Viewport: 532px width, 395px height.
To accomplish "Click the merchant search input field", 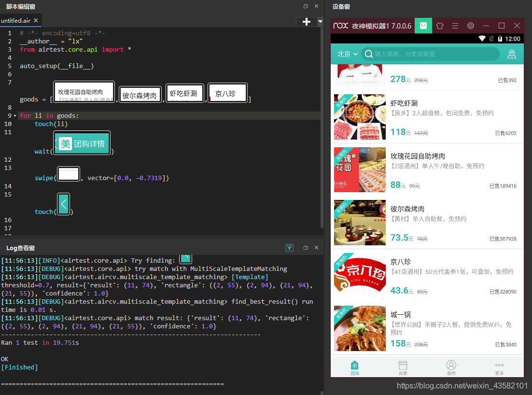I will pyautogui.click(x=430, y=54).
